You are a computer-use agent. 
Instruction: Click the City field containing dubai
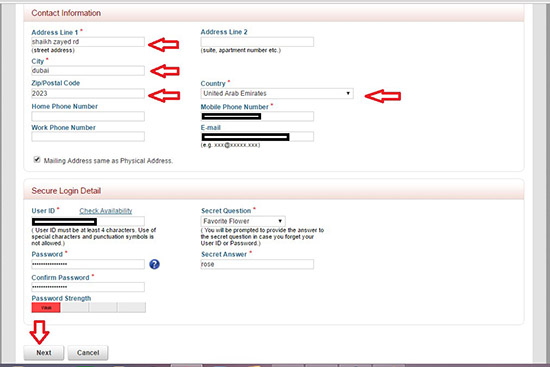(x=88, y=71)
